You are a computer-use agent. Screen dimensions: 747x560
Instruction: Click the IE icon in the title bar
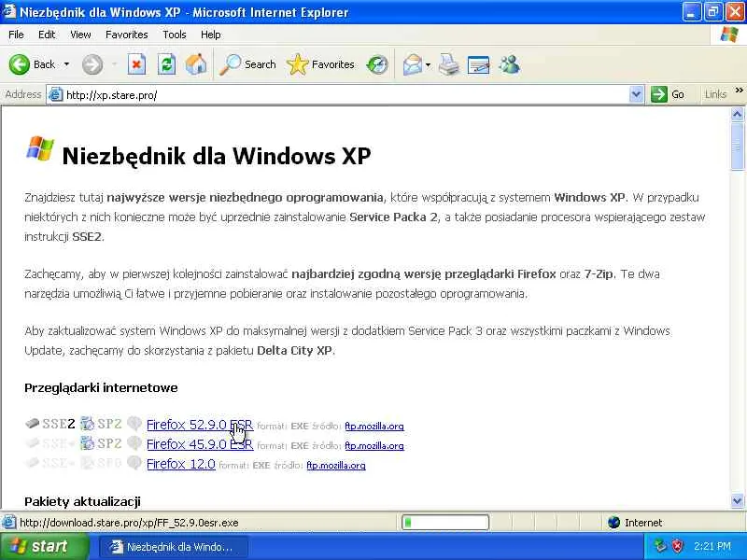click(9, 11)
